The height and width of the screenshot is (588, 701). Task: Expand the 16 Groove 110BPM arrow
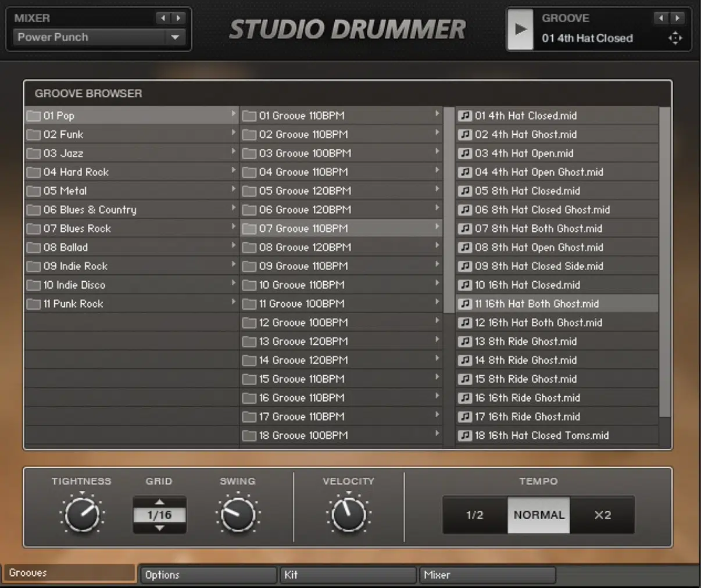pyautogui.click(x=437, y=396)
